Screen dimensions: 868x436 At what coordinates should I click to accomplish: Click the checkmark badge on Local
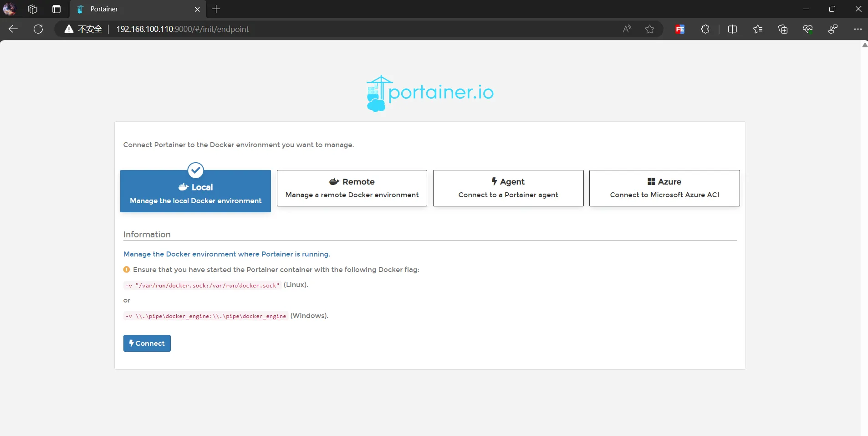coord(196,170)
